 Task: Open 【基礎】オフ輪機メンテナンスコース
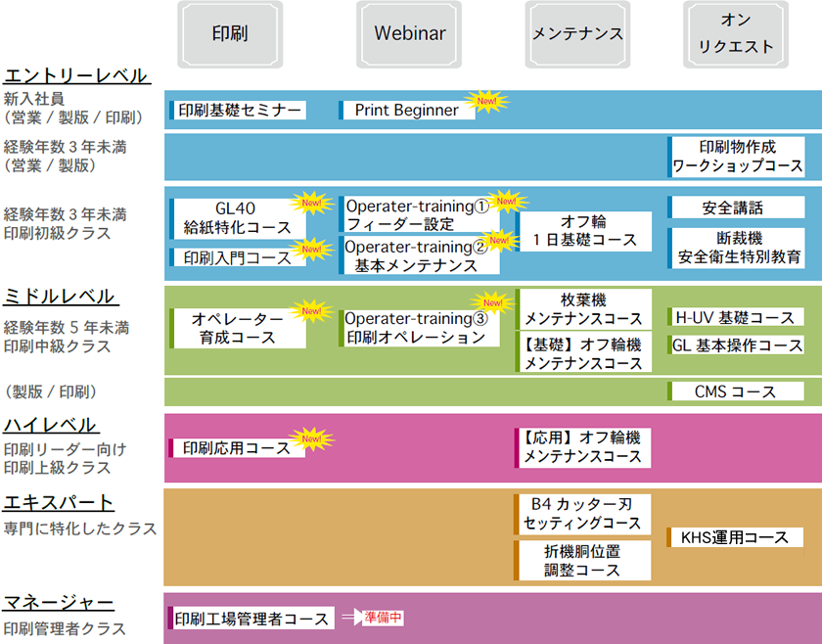click(x=583, y=352)
